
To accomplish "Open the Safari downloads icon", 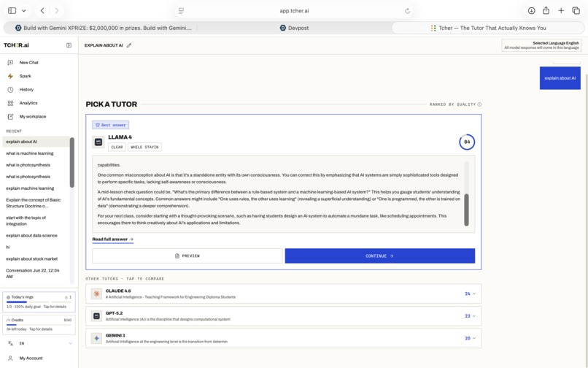I will click(x=531, y=10).
